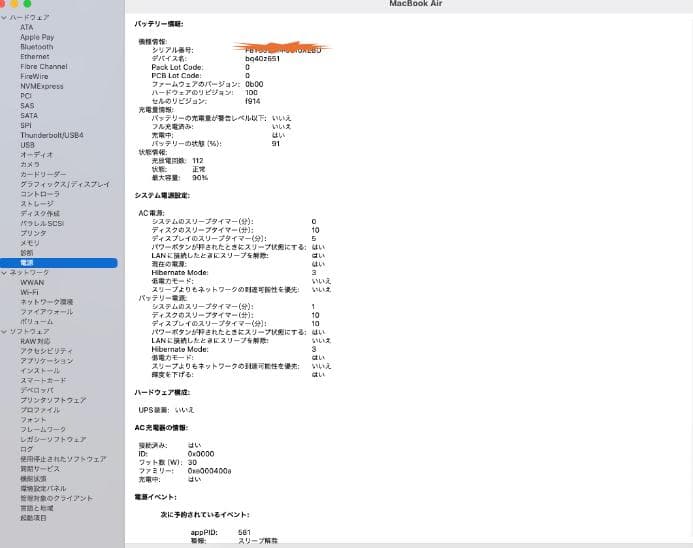Select RAW対応 under software
The height and width of the screenshot is (548, 693).
(35, 341)
